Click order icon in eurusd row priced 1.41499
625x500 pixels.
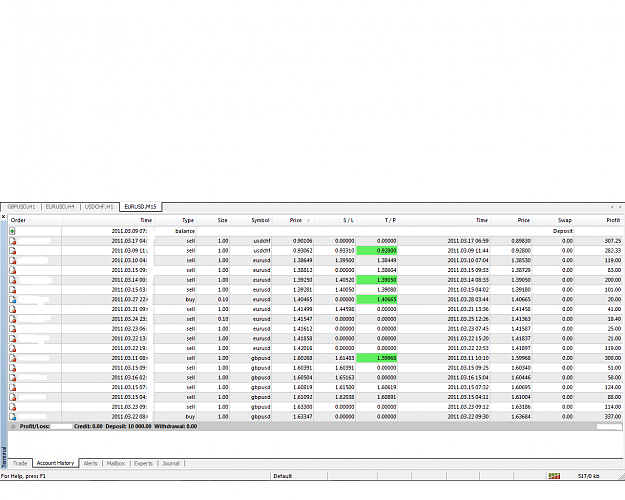click(x=13, y=309)
